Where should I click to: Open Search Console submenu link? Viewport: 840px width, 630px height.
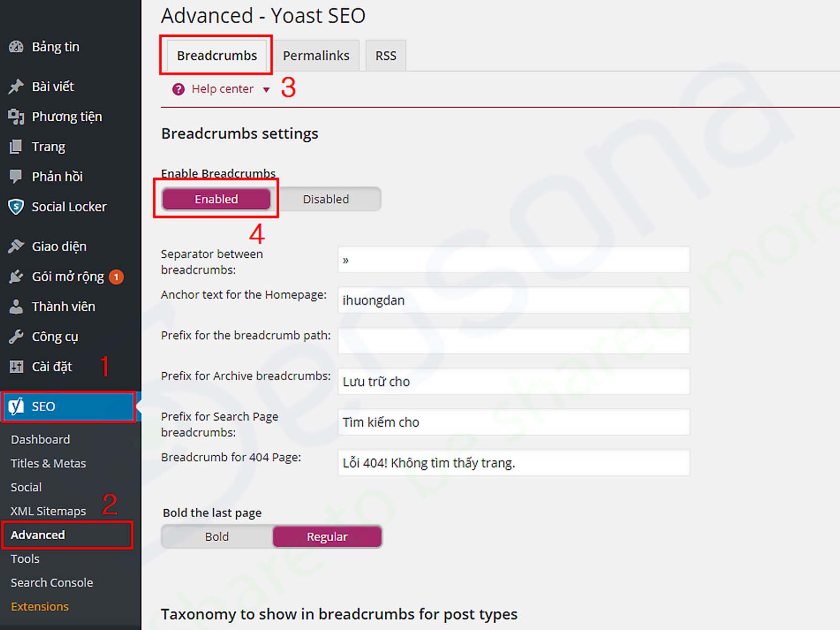coord(52,583)
